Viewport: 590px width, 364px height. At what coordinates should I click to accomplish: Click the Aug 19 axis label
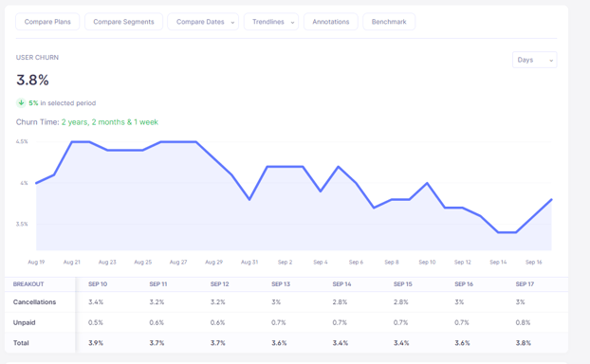(36, 262)
